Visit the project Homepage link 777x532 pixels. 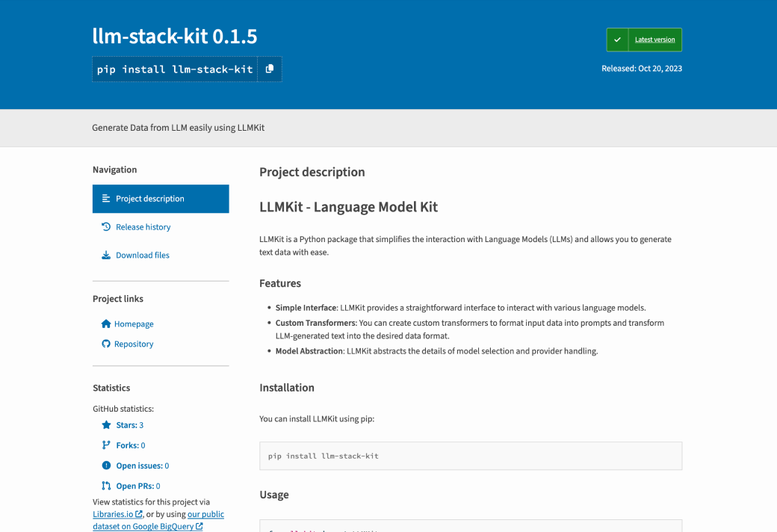[133, 324]
